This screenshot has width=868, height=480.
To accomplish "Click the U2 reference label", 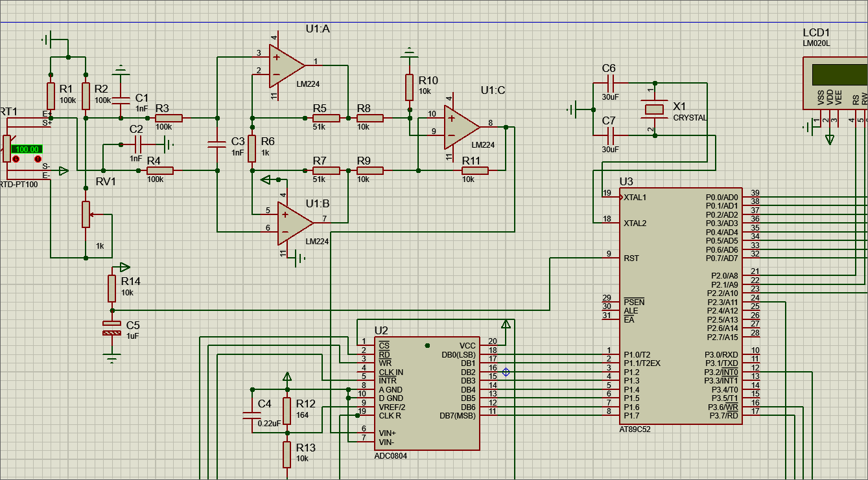I will click(x=381, y=330).
